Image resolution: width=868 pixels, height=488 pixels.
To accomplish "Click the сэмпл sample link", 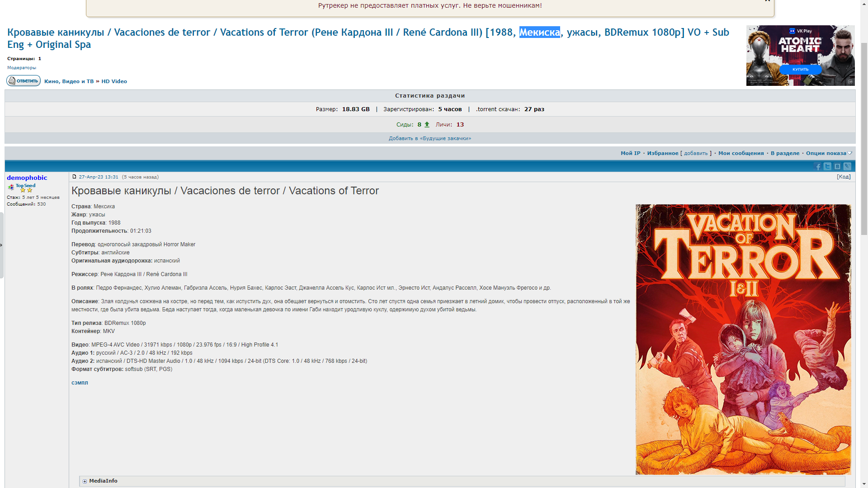I will (x=80, y=383).
